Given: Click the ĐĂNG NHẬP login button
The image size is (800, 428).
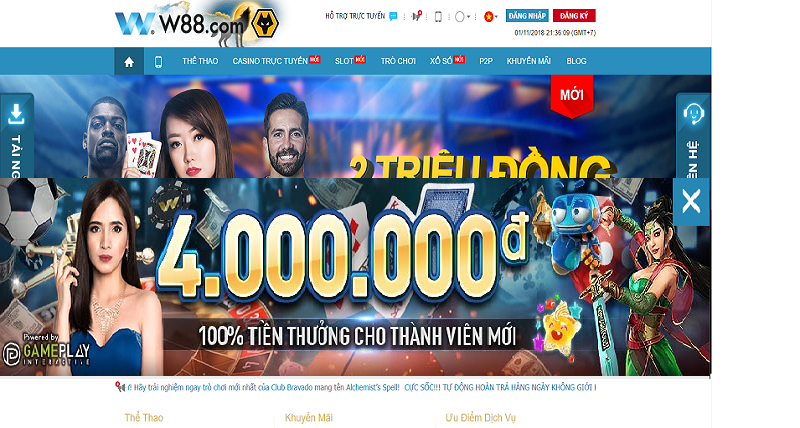Looking at the screenshot, I should tap(527, 16).
